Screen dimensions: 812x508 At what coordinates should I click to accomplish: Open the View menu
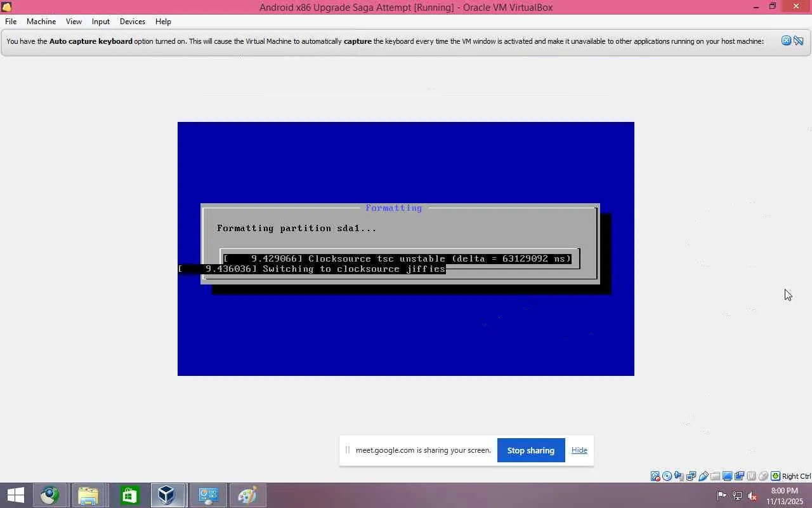click(x=74, y=22)
